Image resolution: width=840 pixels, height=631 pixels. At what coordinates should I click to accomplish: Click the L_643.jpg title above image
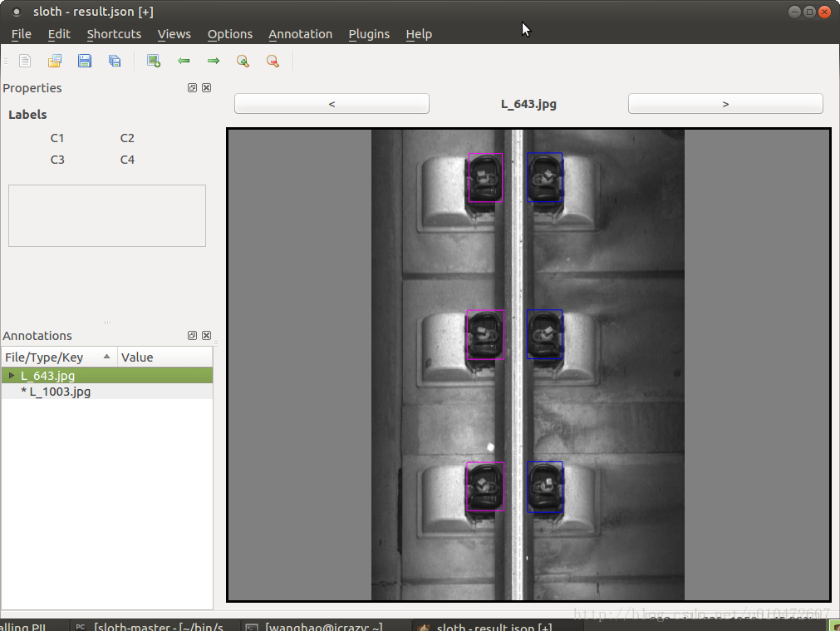tap(528, 104)
